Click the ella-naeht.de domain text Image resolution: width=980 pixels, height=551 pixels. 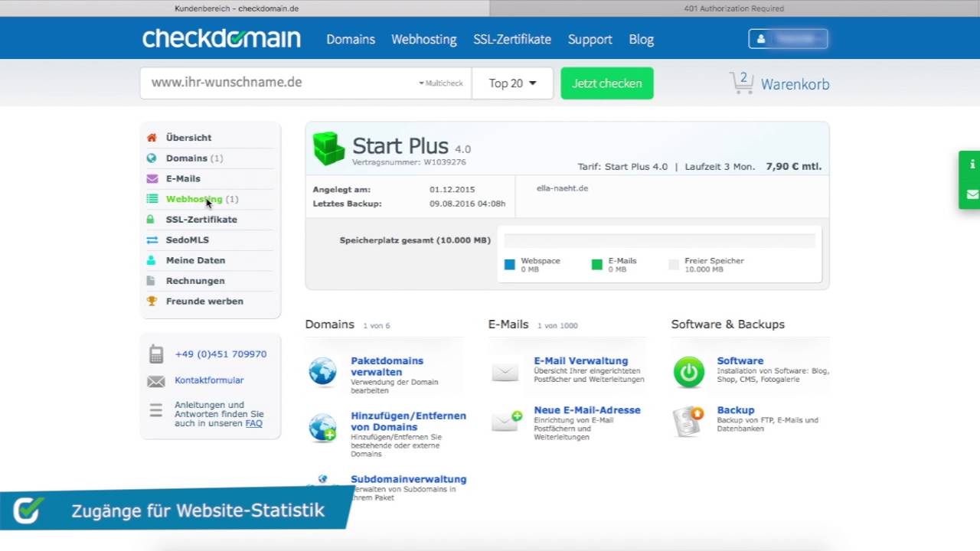click(x=563, y=188)
